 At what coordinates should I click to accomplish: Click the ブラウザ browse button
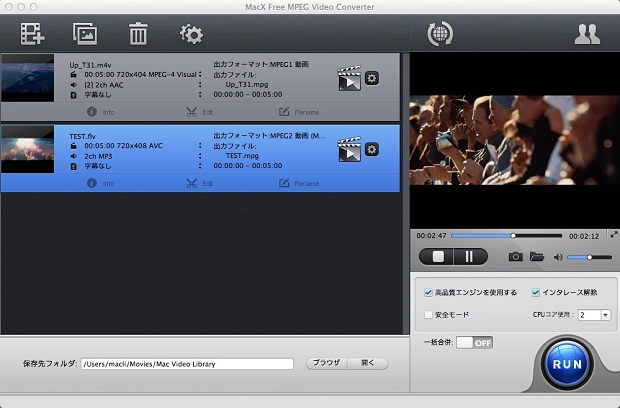click(327, 363)
